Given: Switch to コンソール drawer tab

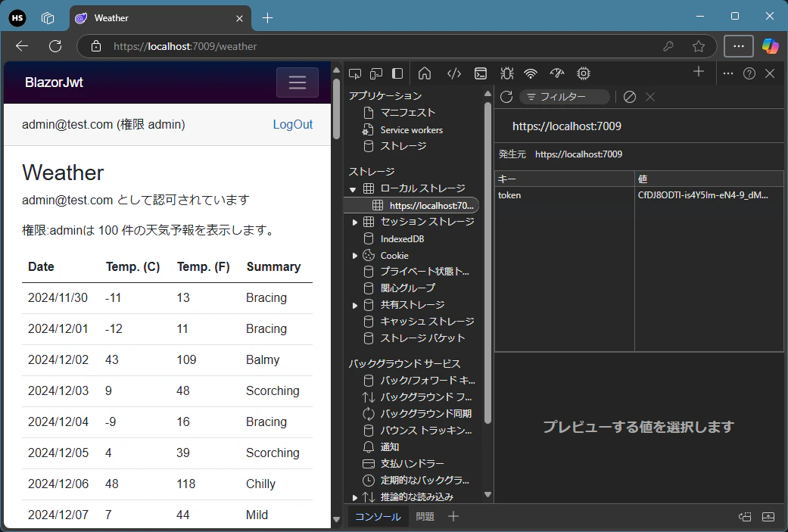Looking at the screenshot, I should pyautogui.click(x=378, y=516).
